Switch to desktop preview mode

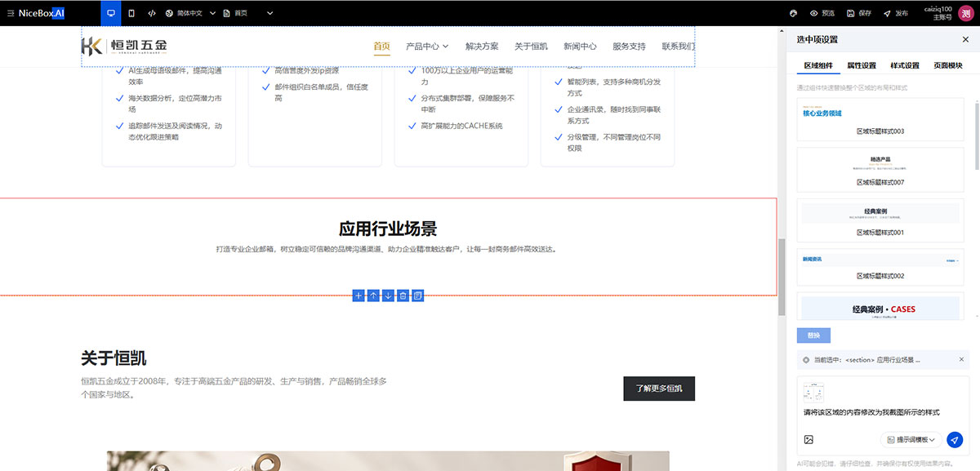pyautogui.click(x=111, y=13)
